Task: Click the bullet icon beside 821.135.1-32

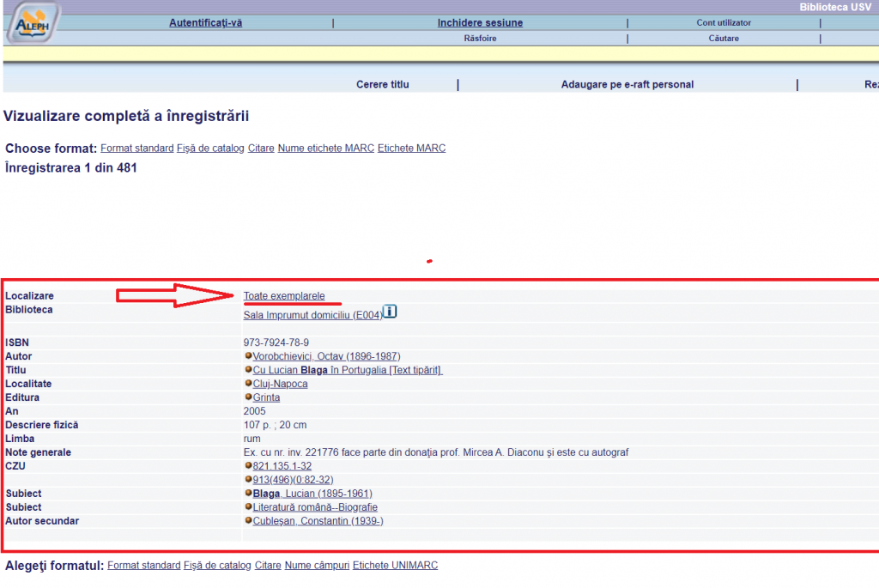Action: click(x=248, y=466)
